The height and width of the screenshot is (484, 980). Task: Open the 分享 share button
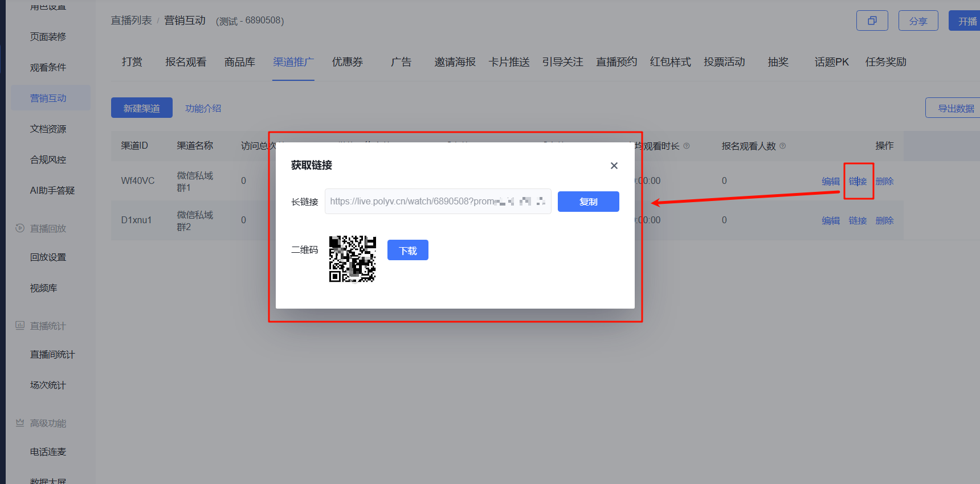coord(918,20)
